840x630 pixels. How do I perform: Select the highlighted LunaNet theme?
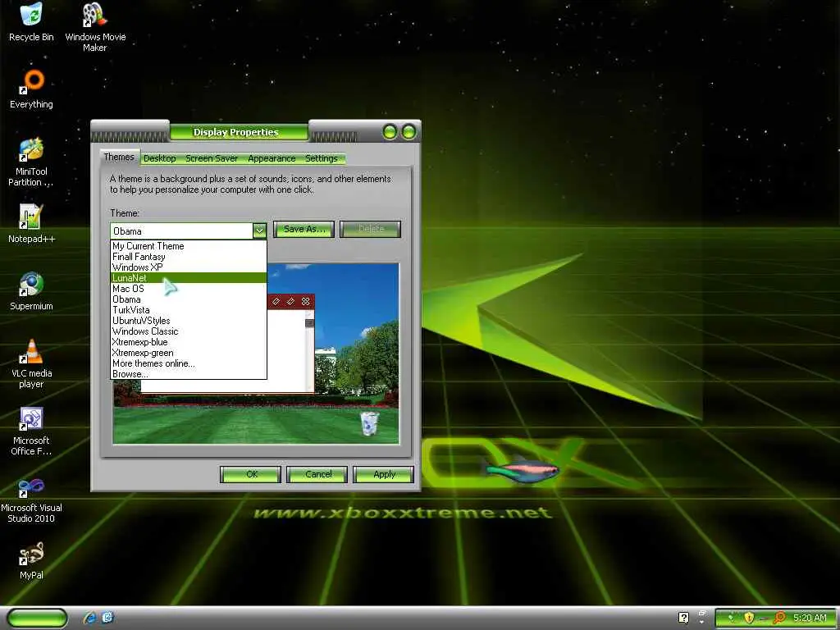(x=189, y=278)
